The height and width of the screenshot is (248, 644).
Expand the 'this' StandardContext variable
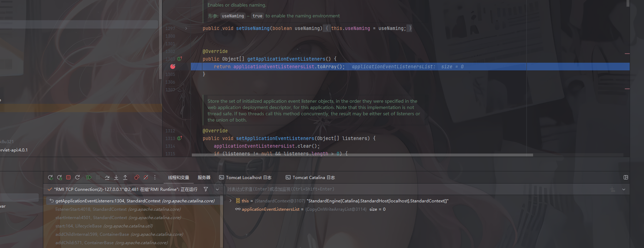coord(230,201)
